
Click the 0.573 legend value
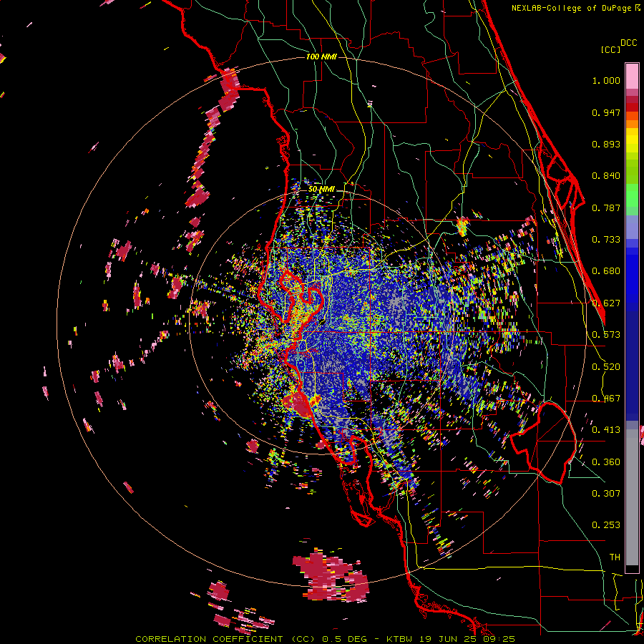[x=606, y=335]
